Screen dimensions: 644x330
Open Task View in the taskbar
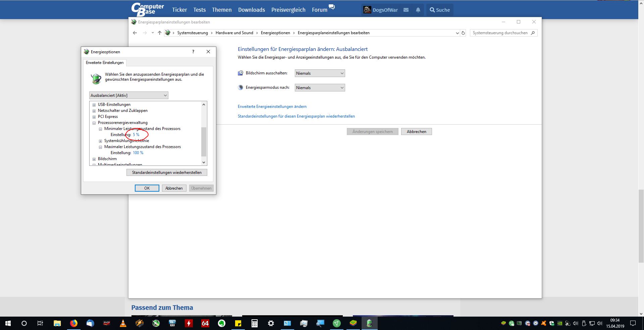click(40, 323)
